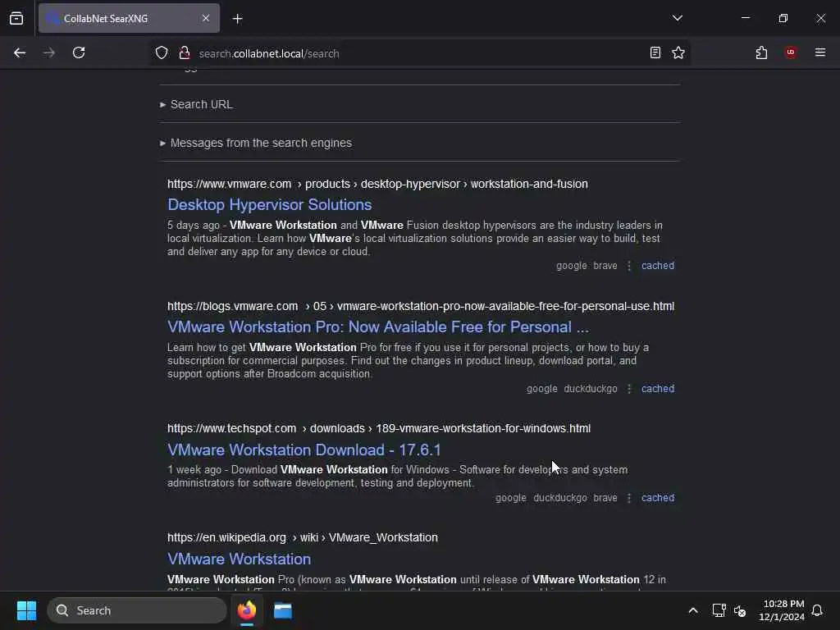Open Firefox View tab list icon
The image size is (840, 630).
tap(16, 18)
